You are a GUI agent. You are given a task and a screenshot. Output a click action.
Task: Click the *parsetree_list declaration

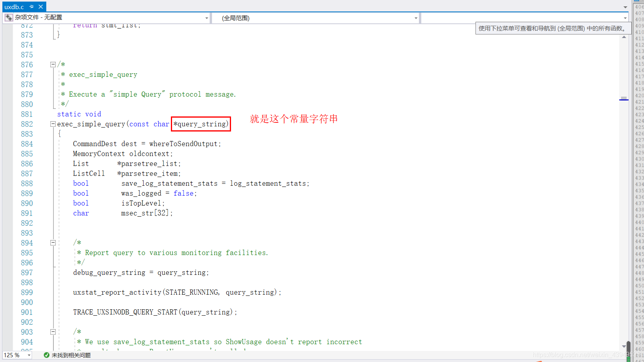[x=149, y=164]
